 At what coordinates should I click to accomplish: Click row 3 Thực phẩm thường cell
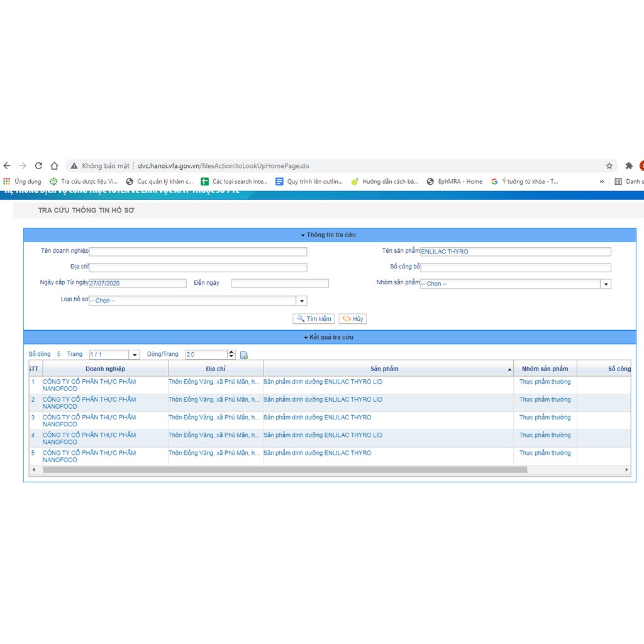tap(545, 418)
